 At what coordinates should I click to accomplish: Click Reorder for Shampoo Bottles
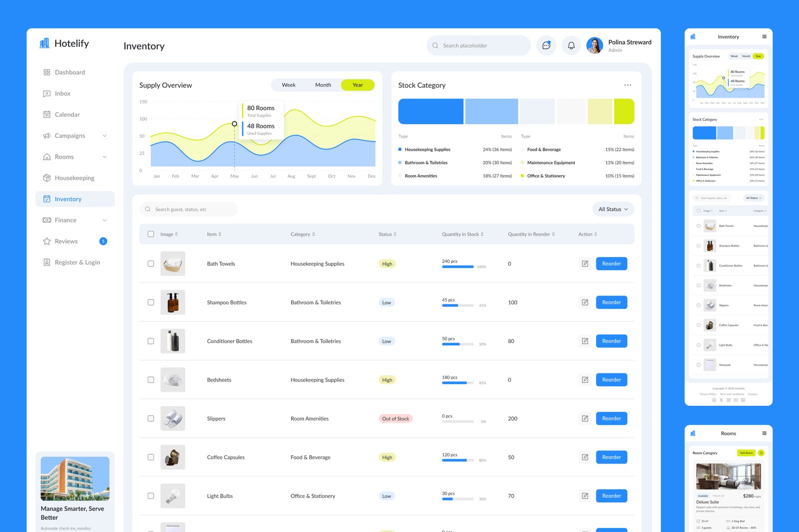coord(611,302)
